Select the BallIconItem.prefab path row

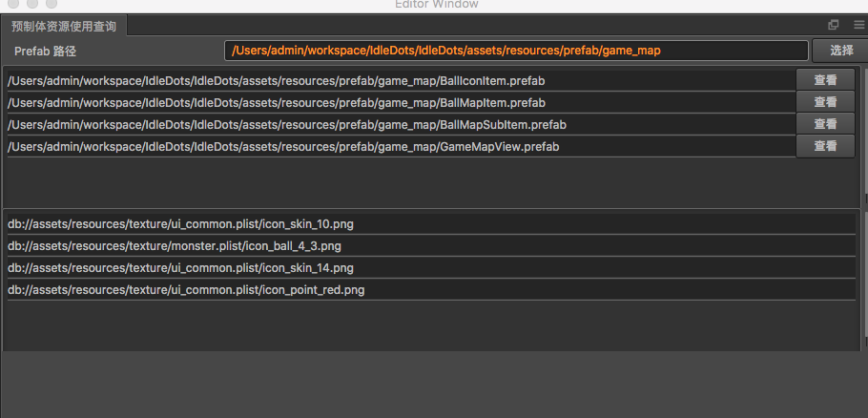coord(401,80)
